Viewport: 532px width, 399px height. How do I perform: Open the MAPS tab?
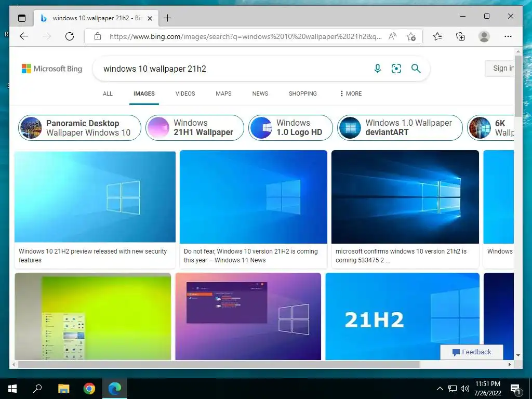coord(223,94)
